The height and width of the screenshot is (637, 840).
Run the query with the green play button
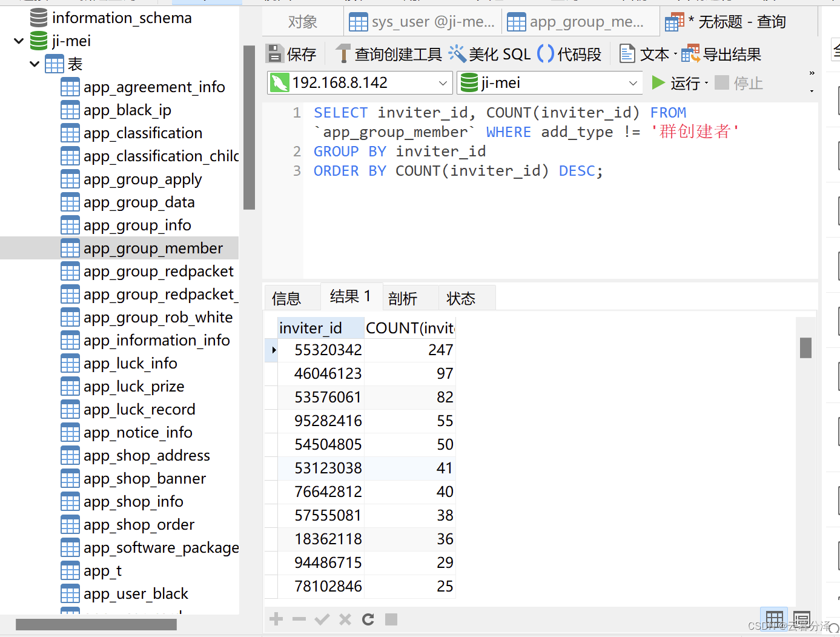click(658, 82)
